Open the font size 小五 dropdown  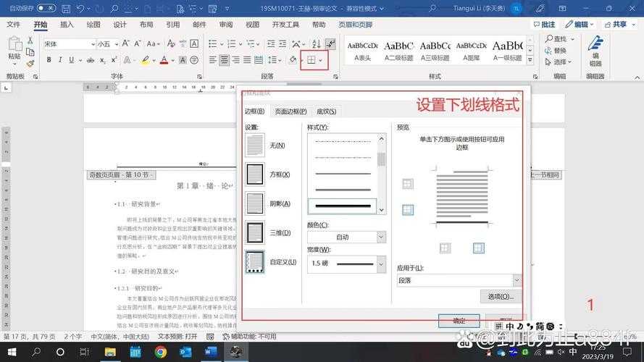(117, 44)
